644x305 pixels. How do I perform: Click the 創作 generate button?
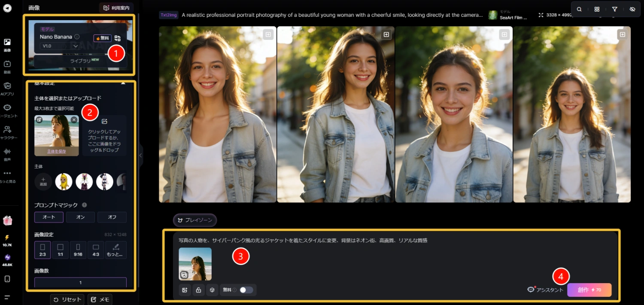tap(589, 290)
